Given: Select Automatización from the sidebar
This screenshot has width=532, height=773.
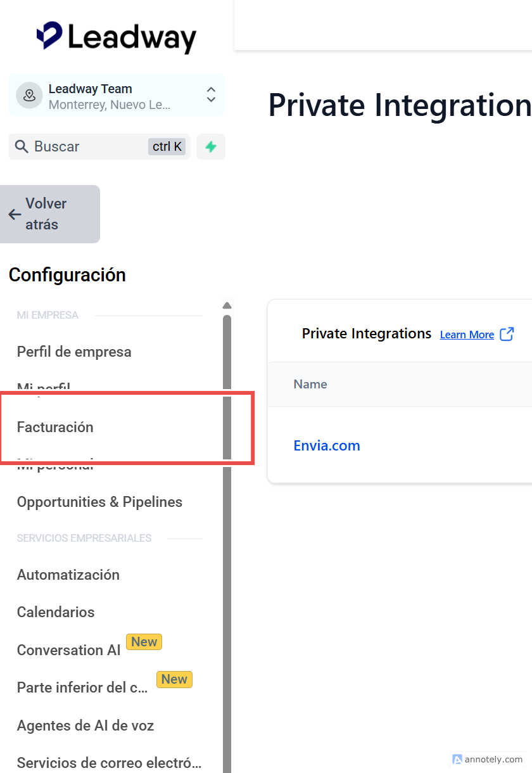Looking at the screenshot, I should click(68, 575).
